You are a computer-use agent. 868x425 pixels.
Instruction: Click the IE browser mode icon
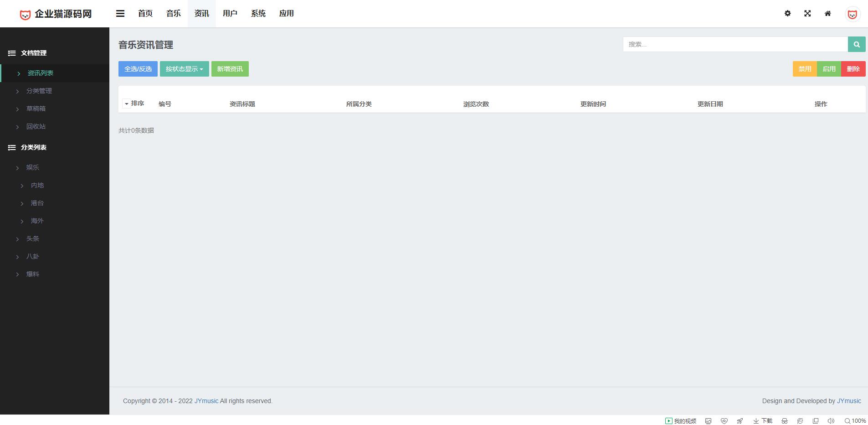[800, 421]
